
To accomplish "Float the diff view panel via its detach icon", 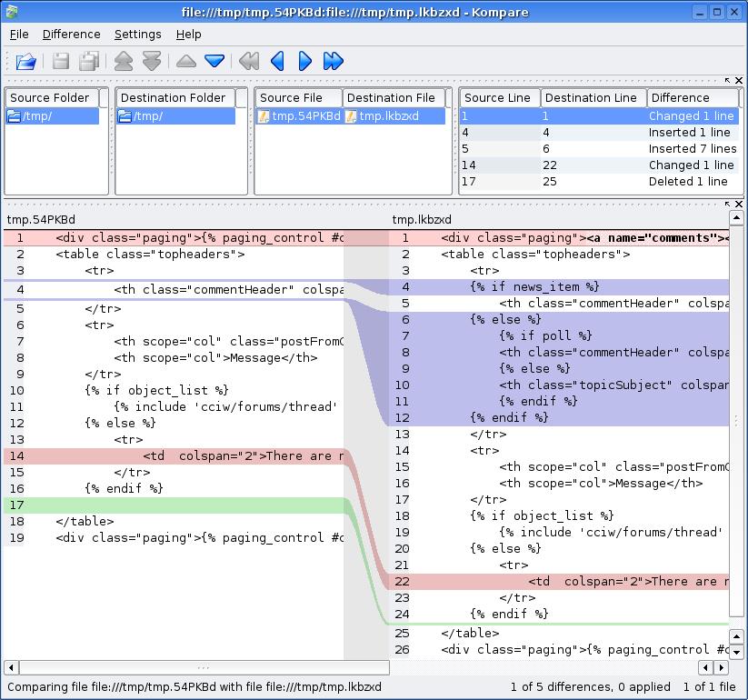I will pyautogui.click(x=727, y=204).
